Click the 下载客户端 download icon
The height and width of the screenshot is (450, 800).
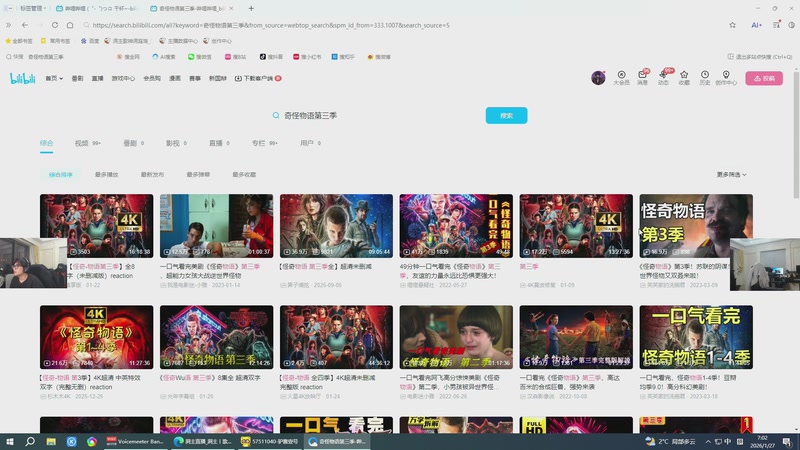[x=258, y=78]
